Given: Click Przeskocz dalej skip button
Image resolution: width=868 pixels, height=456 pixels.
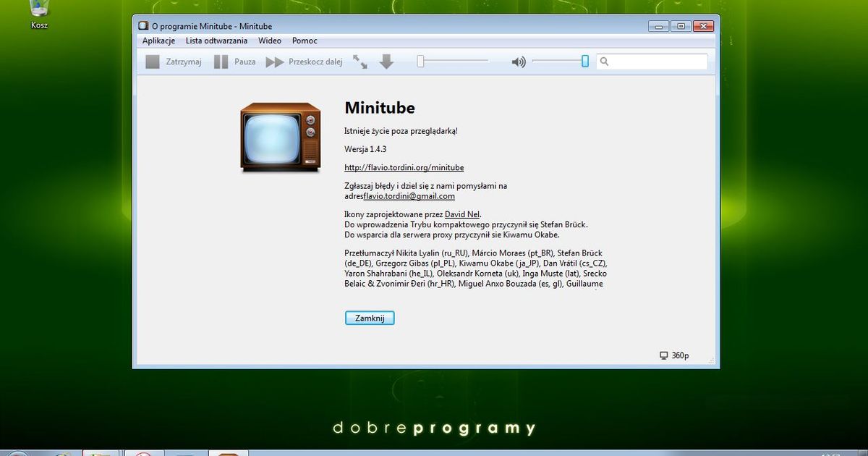Looking at the screenshot, I should 305,62.
